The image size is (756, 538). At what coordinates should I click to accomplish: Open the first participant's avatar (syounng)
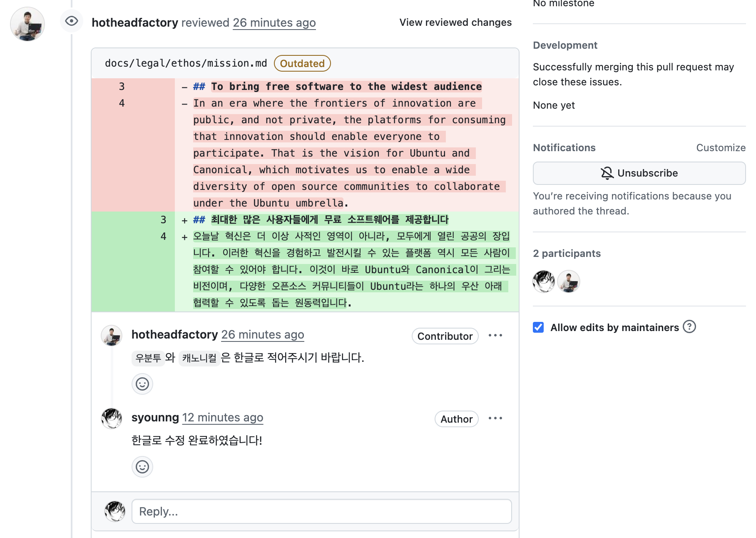pyautogui.click(x=544, y=281)
